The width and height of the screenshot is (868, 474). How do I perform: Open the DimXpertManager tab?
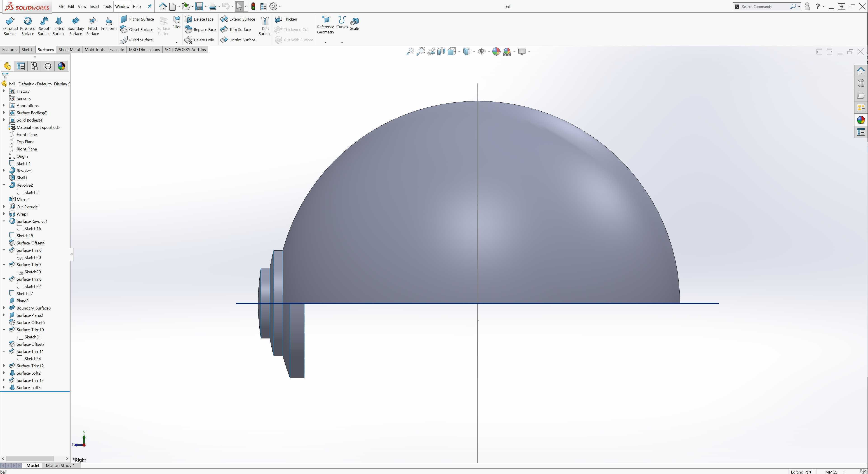pos(48,66)
